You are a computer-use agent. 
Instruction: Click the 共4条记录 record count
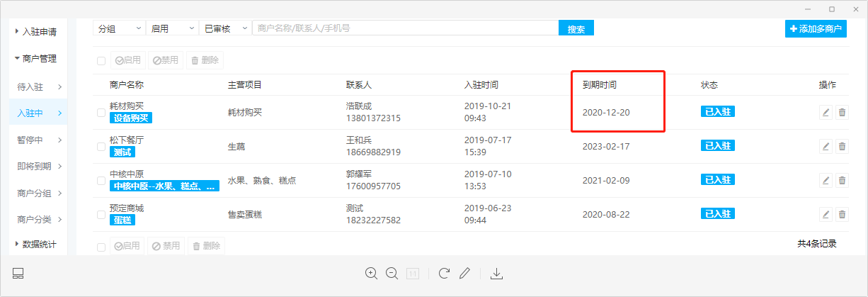pos(817,244)
